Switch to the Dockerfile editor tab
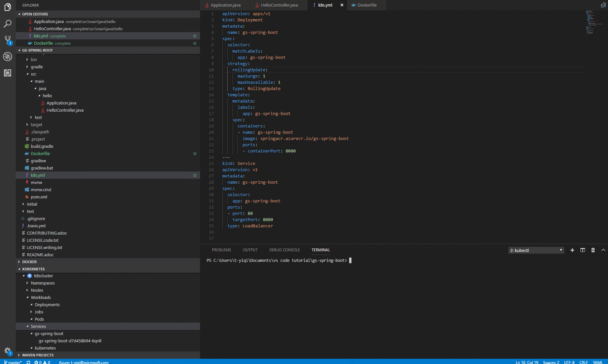 (367, 5)
